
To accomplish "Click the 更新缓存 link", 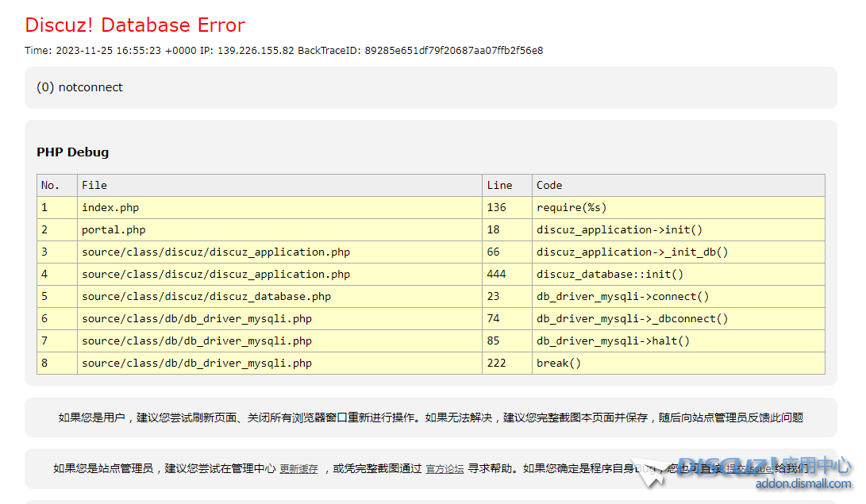I will pos(298,468).
